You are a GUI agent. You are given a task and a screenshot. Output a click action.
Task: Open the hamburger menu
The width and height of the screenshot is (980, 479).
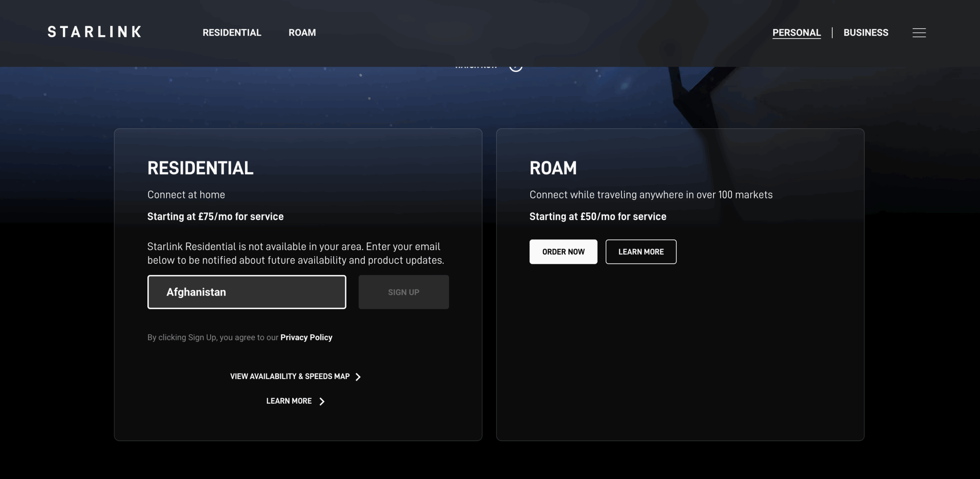pos(919,33)
